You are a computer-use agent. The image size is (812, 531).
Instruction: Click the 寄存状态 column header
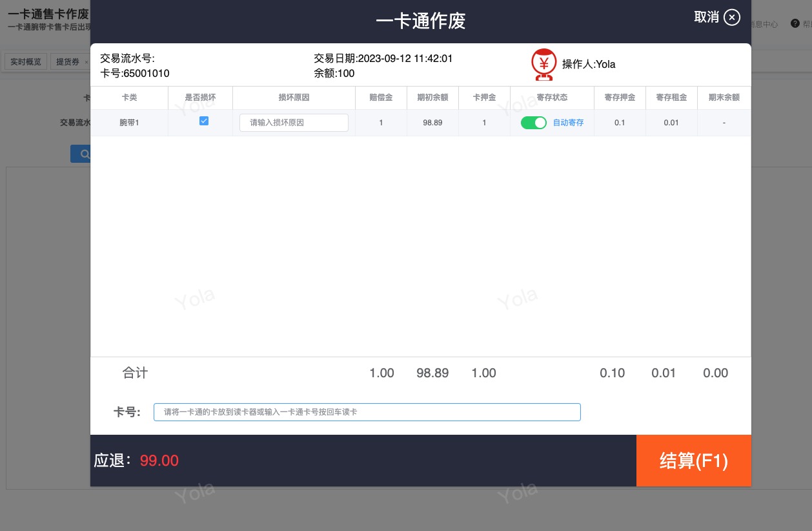click(552, 98)
